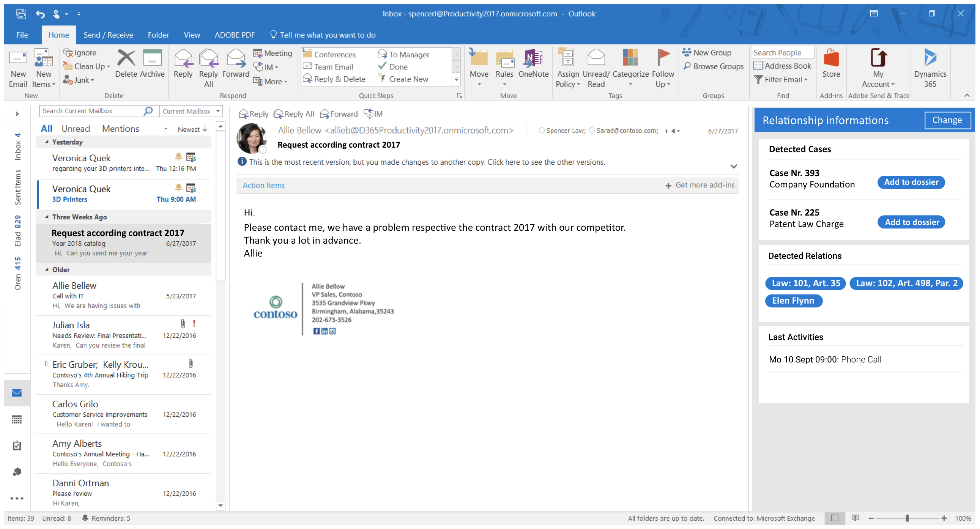
Task: Toggle Unread/Read status of message
Action: [596, 59]
